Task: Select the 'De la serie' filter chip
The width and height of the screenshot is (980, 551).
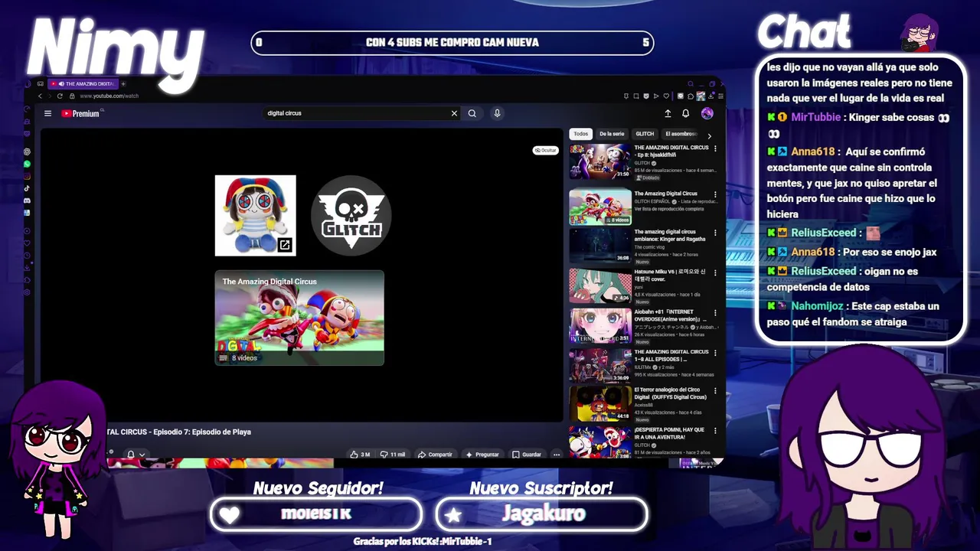Action: tap(612, 134)
